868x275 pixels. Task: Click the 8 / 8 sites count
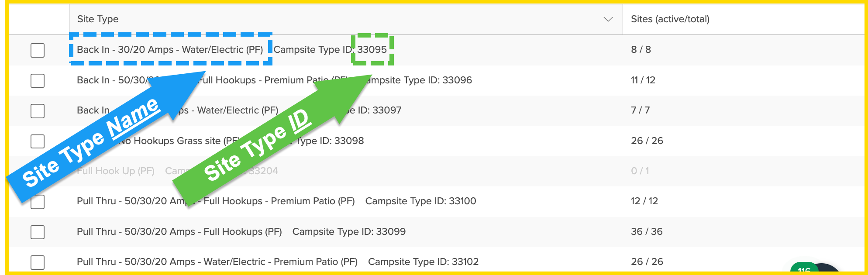(640, 50)
